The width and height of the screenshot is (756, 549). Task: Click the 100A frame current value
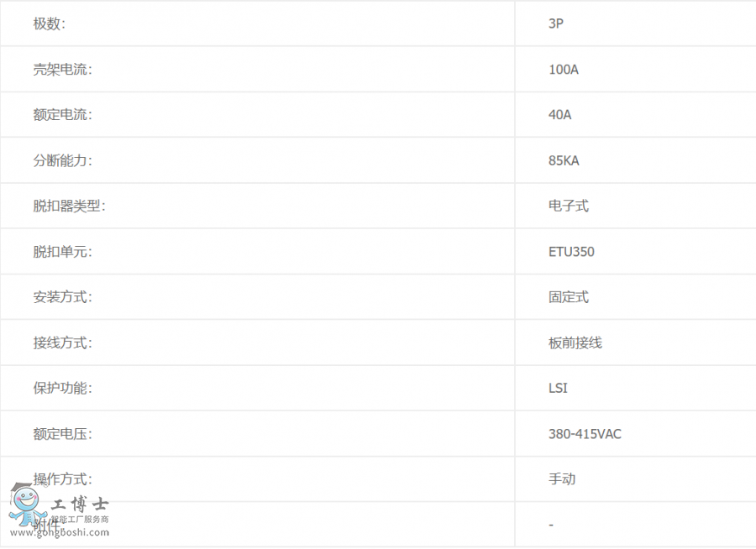[563, 70]
